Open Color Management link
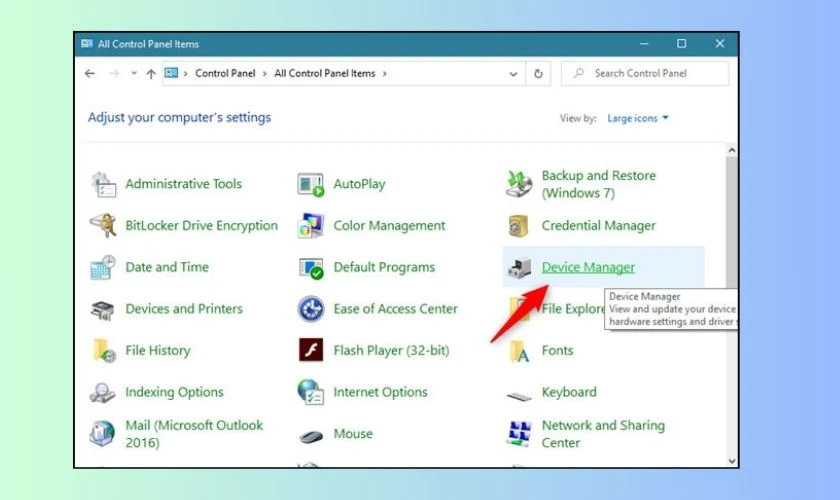This screenshot has width=840, height=500. (389, 226)
